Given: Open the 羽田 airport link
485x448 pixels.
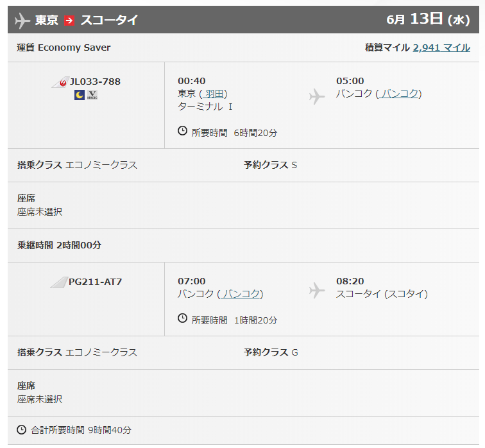Looking at the screenshot, I should 214,94.
